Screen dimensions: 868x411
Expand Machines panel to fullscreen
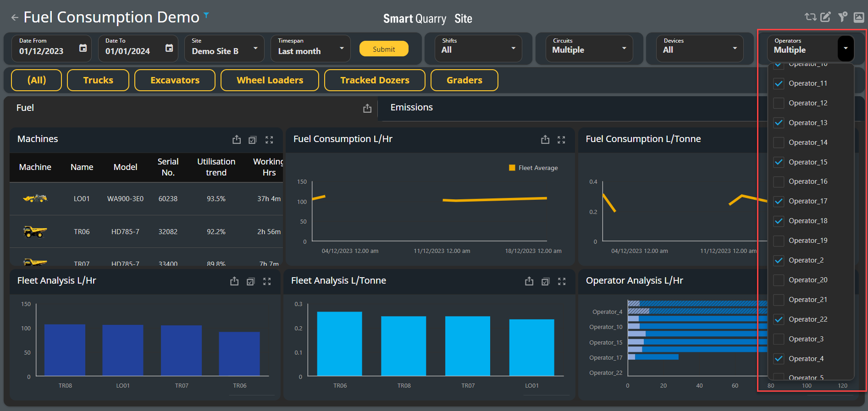click(269, 140)
